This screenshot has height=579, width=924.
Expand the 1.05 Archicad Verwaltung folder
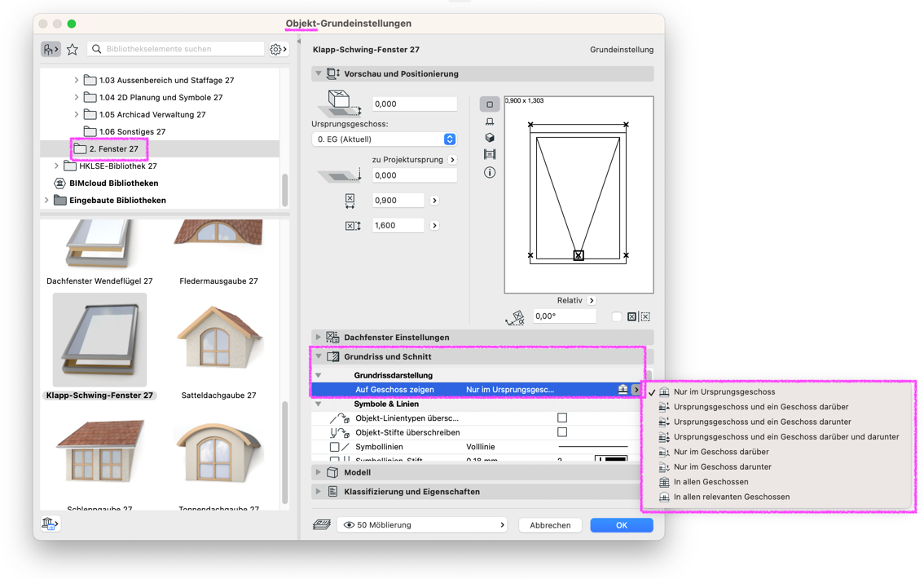pyautogui.click(x=76, y=114)
